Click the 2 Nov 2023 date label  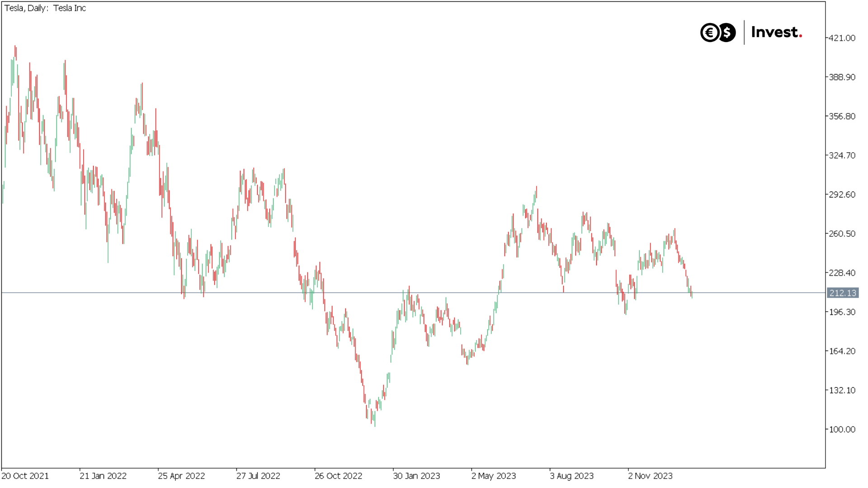650,476
